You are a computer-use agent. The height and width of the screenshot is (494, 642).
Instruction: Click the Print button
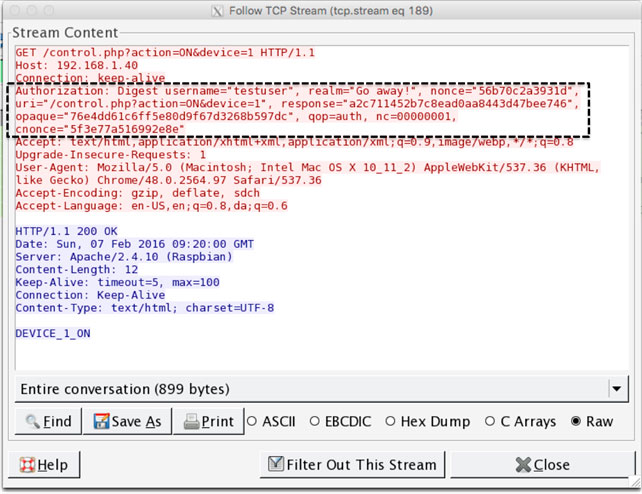coord(208,421)
